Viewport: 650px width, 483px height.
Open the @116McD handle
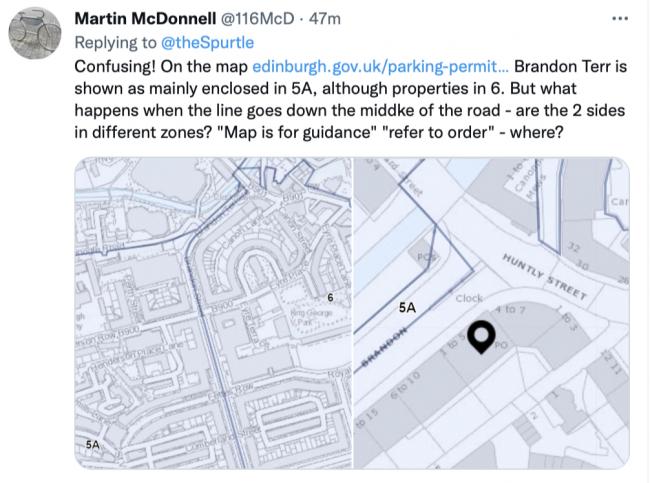[x=257, y=19]
